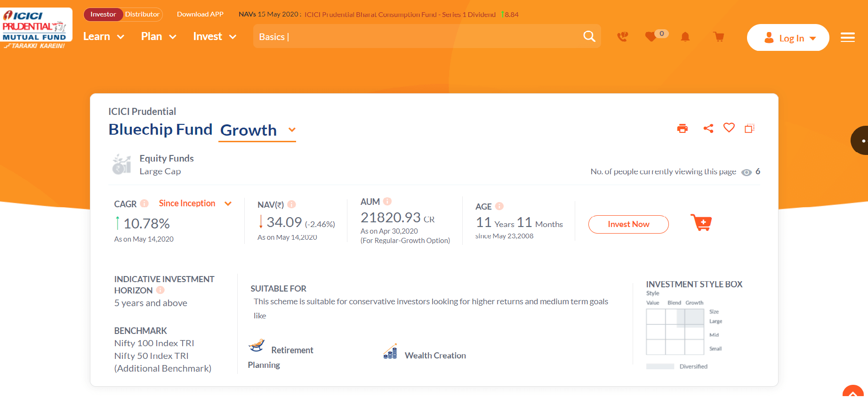Viewport: 868px width, 398px height.
Task: Click the Nifty 50 Index TRI text
Action: pyautogui.click(x=151, y=356)
